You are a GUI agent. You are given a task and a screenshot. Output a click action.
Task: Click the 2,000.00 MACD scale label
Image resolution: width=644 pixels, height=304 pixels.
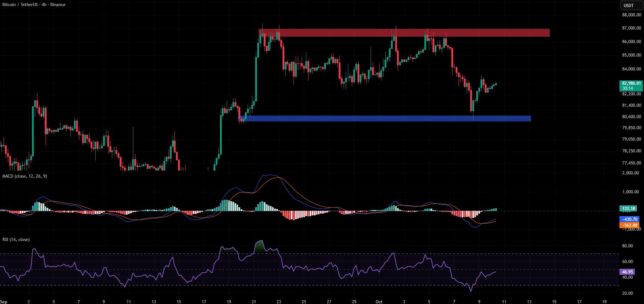pos(630,173)
